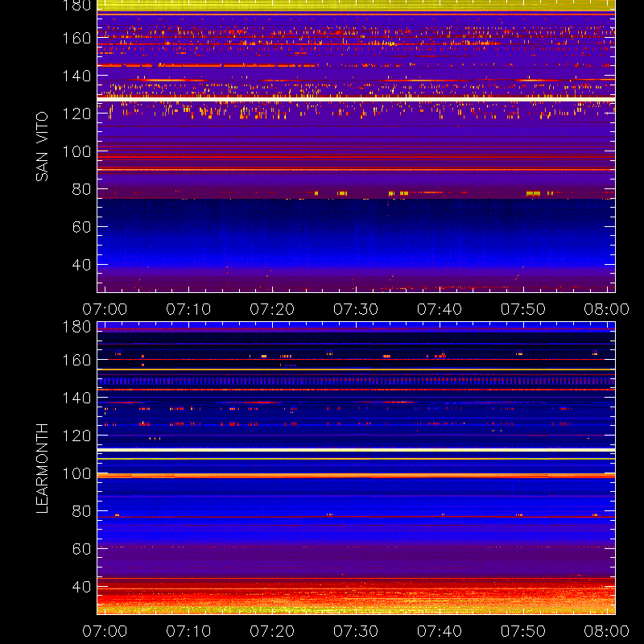This screenshot has width=644, height=644.
Task: Click the 07:00 time label under Learmonth plot
Action: [105, 631]
